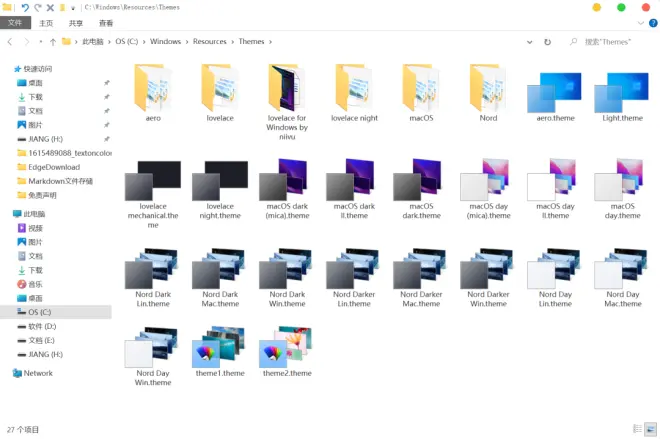Expand arrow after Themes in breadcrumb
Viewport: 660px width, 439px height.
[x=270, y=42]
